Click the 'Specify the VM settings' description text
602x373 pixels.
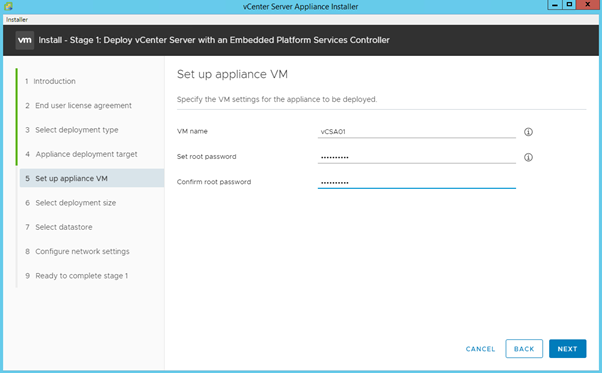tap(277, 99)
